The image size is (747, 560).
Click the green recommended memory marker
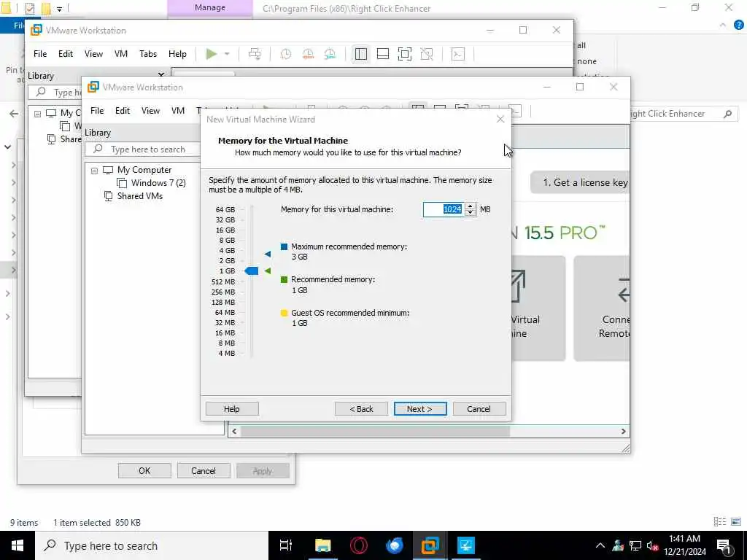click(x=268, y=271)
